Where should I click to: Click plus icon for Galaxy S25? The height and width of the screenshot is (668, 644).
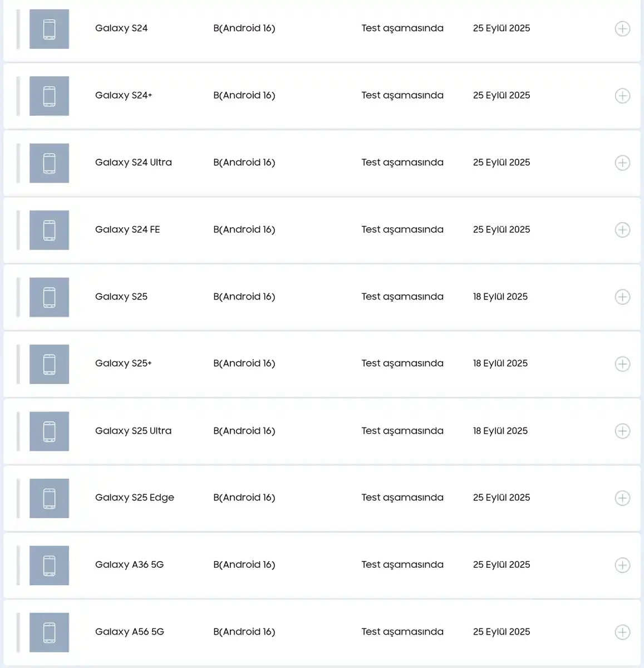622,297
